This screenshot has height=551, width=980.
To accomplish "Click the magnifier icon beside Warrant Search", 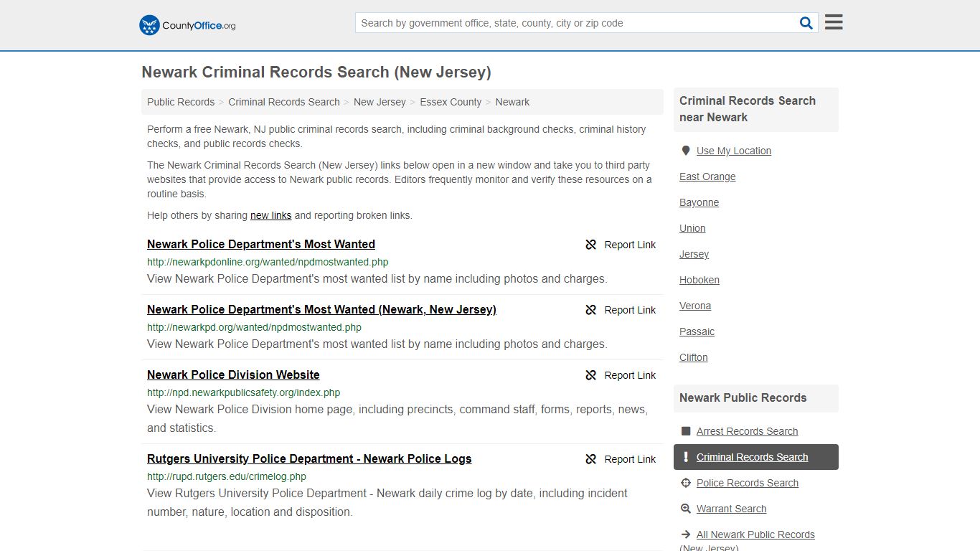I will (x=685, y=509).
